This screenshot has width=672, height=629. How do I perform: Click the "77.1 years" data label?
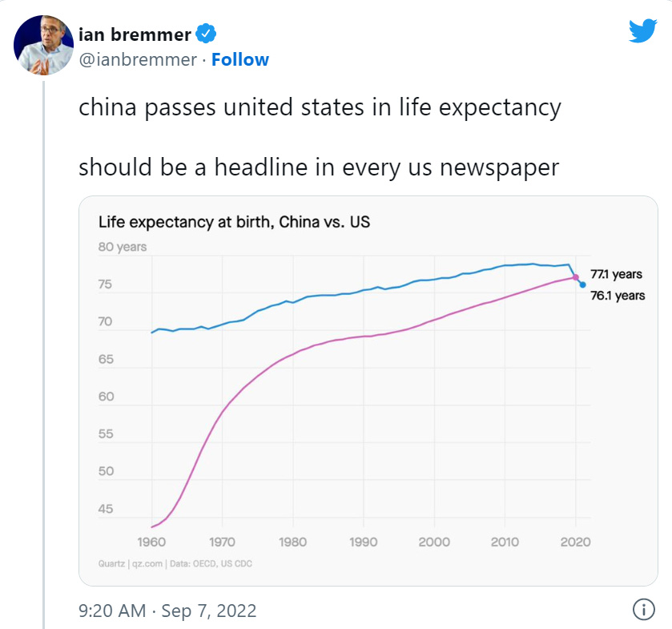(616, 274)
